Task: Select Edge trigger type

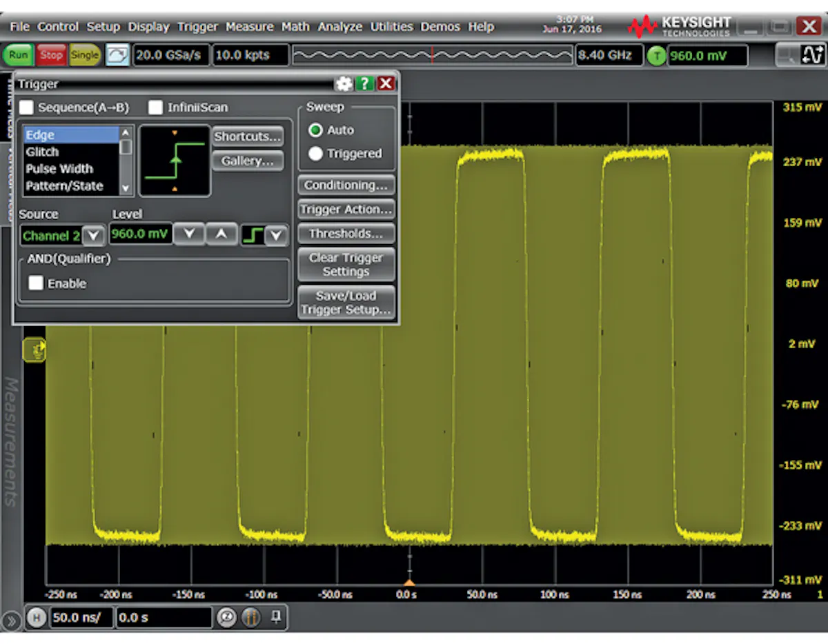Action: point(71,135)
